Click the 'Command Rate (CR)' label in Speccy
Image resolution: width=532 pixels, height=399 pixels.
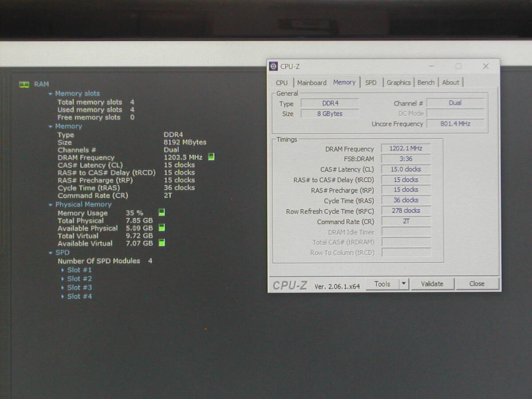93,196
